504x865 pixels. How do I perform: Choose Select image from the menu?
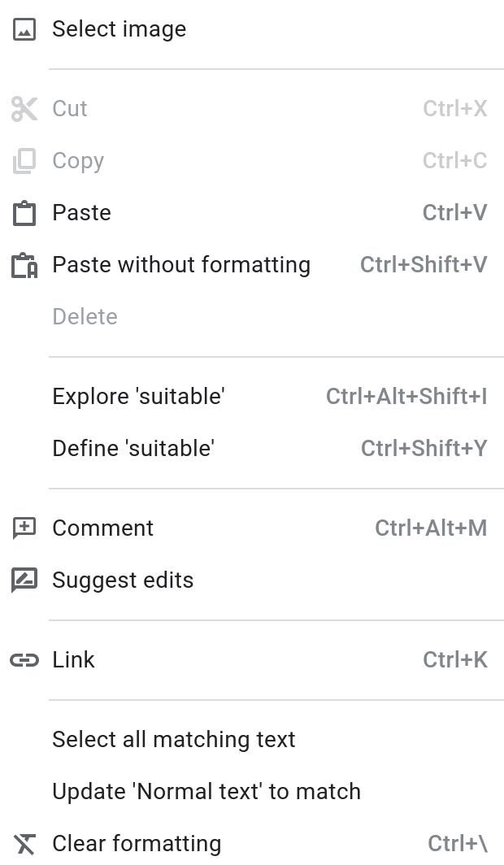point(119,28)
